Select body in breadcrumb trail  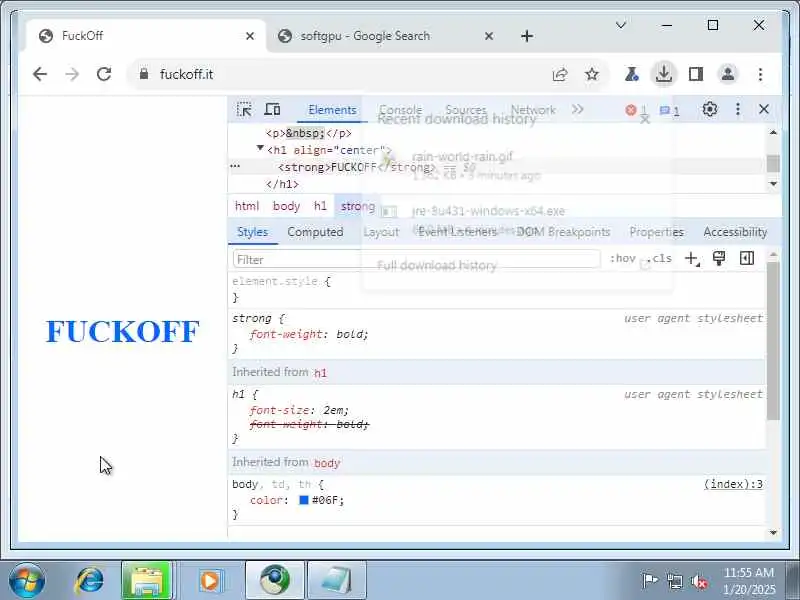(286, 206)
